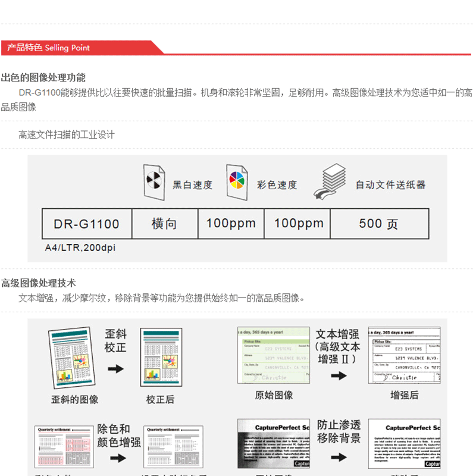The width and height of the screenshot is (476, 476).
Task: Click the arrow under 文本增强 label
Action: (x=339, y=375)
